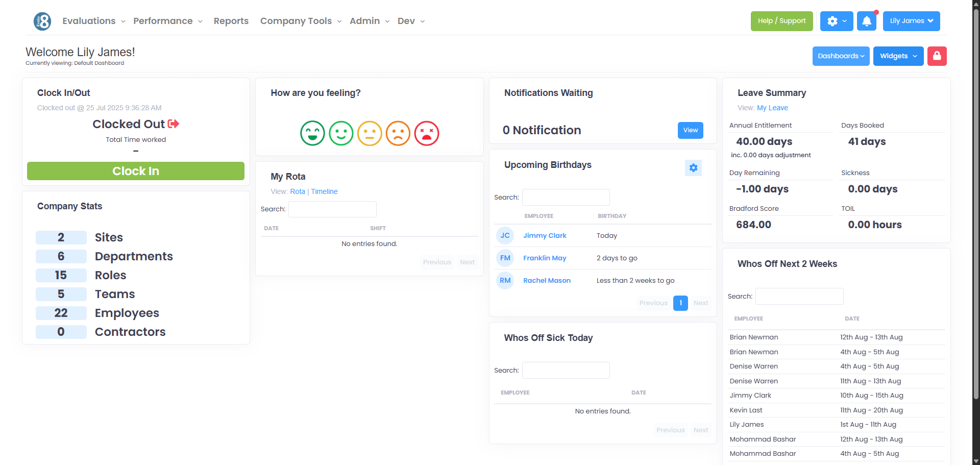980x465 pixels.
Task: Click the RM avatar for Rachel Mason
Action: coord(505,280)
